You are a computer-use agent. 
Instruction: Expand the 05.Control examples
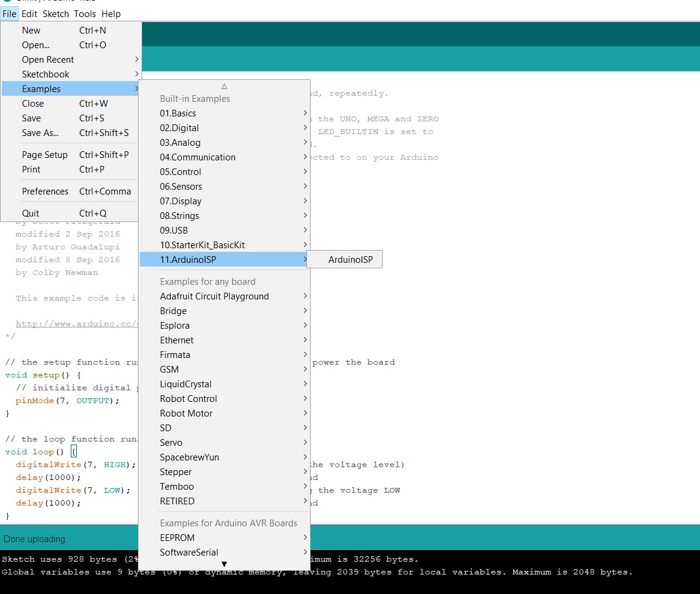coord(225,172)
